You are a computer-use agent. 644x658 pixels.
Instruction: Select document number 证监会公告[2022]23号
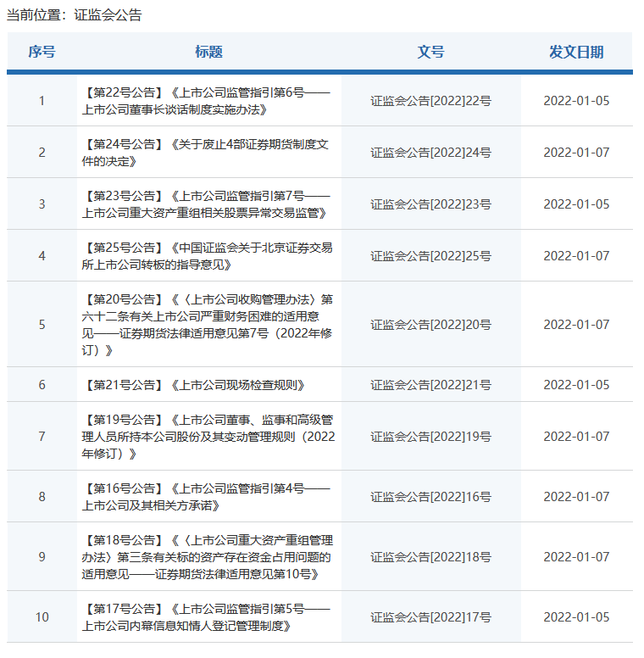tap(431, 204)
